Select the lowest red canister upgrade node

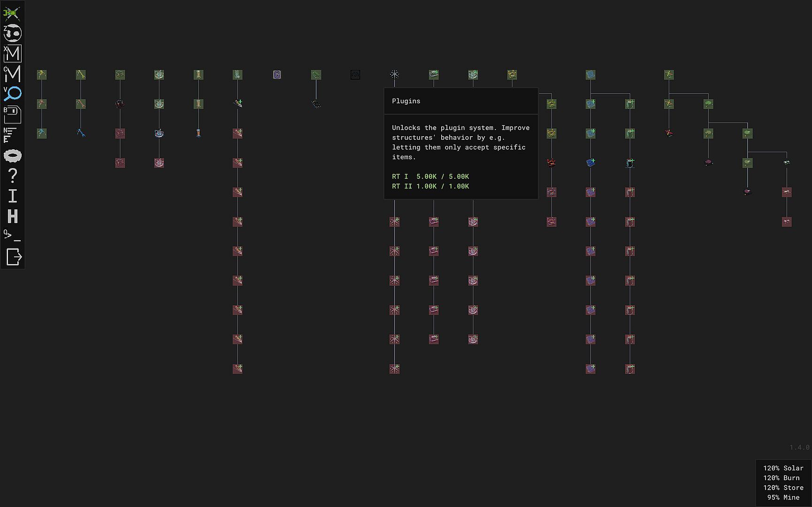[630, 369]
